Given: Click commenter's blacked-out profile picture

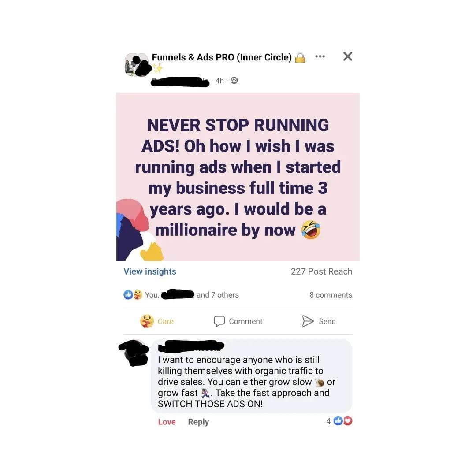Looking at the screenshot, I should click(x=134, y=353).
